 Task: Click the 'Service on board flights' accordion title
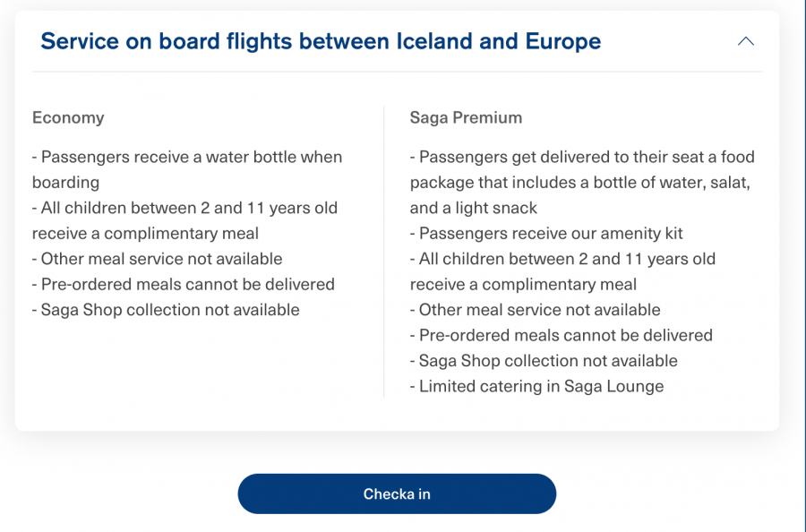click(x=321, y=41)
